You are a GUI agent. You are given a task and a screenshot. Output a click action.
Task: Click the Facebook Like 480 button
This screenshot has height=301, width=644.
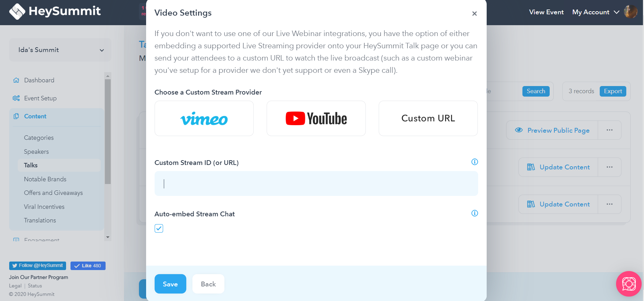(x=88, y=266)
